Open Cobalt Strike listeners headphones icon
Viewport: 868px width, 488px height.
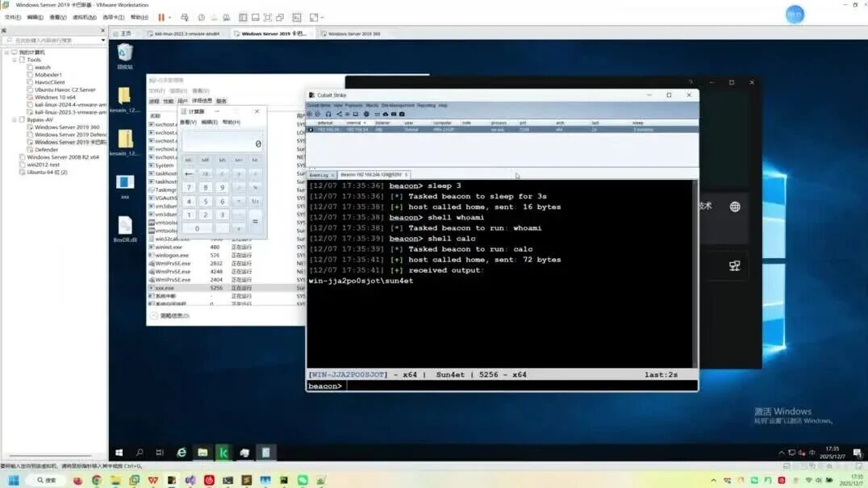[x=328, y=114]
